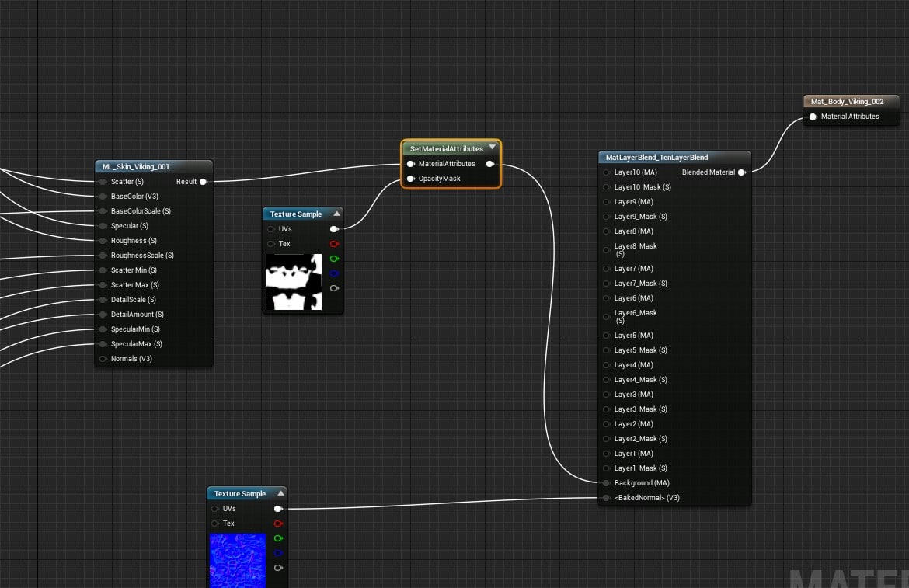Image resolution: width=909 pixels, height=588 pixels.
Task: Click the black-and-white mask texture preview
Action: [294, 281]
